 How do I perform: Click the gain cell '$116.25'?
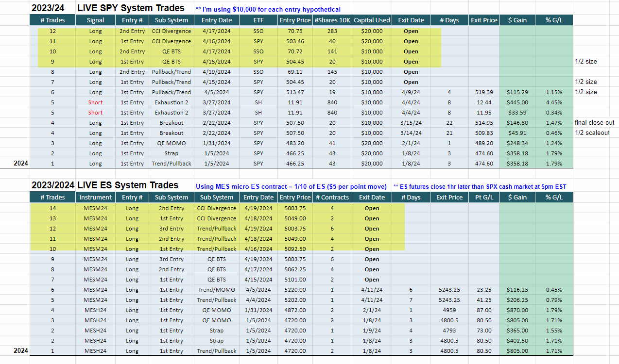517,290
